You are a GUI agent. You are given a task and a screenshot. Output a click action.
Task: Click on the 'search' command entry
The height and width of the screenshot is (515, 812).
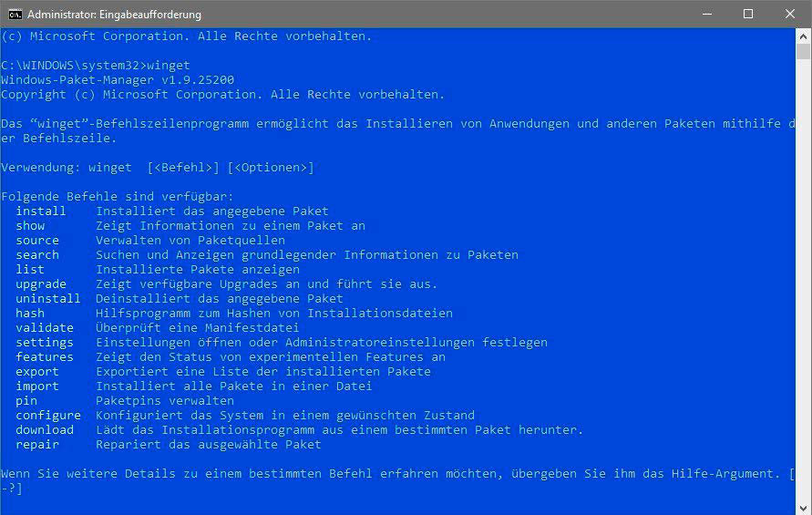click(x=37, y=254)
